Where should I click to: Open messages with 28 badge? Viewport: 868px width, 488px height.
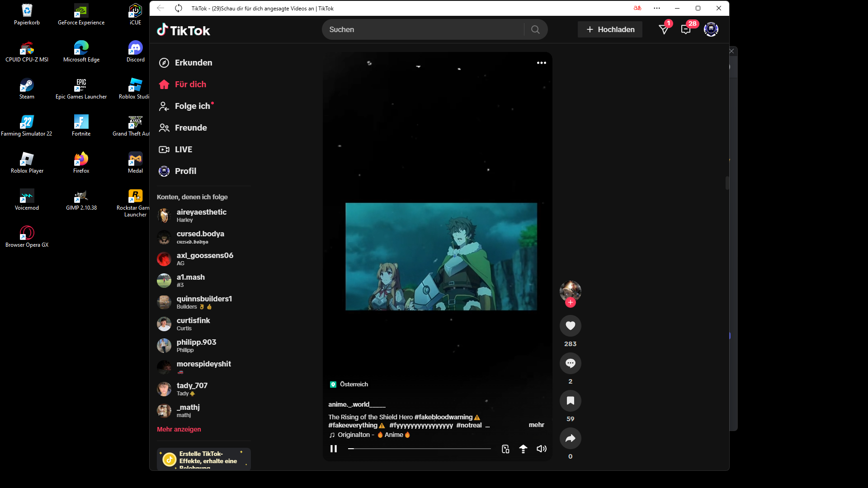[686, 29]
